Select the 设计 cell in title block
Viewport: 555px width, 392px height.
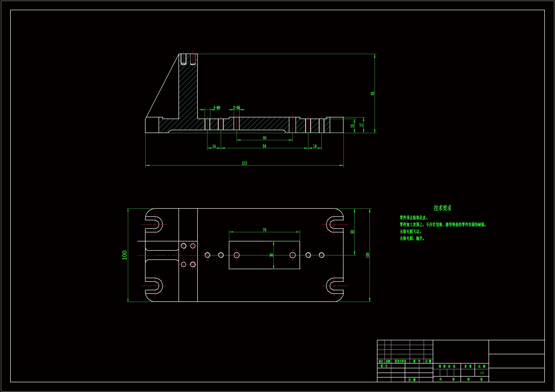click(x=384, y=366)
